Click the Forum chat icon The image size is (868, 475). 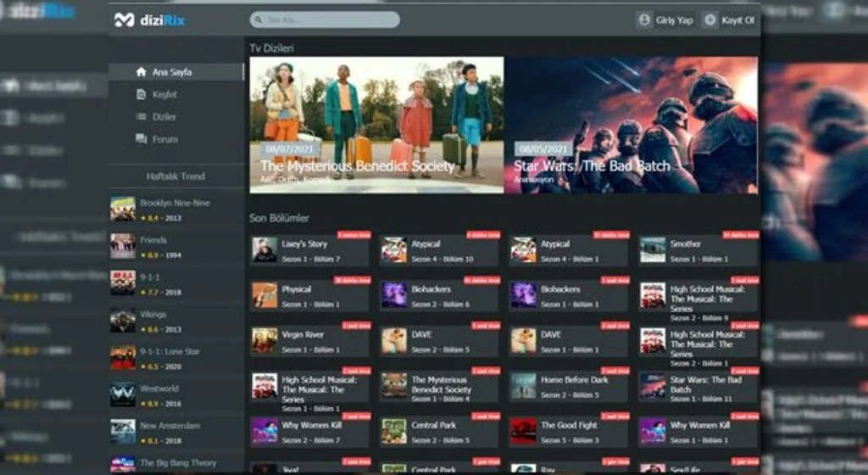(142, 139)
